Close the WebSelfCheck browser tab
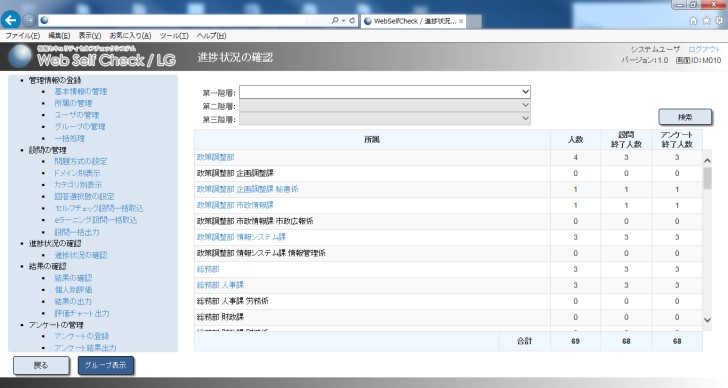The width and height of the screenshot is (728, 388). click(x=461, y=21)
